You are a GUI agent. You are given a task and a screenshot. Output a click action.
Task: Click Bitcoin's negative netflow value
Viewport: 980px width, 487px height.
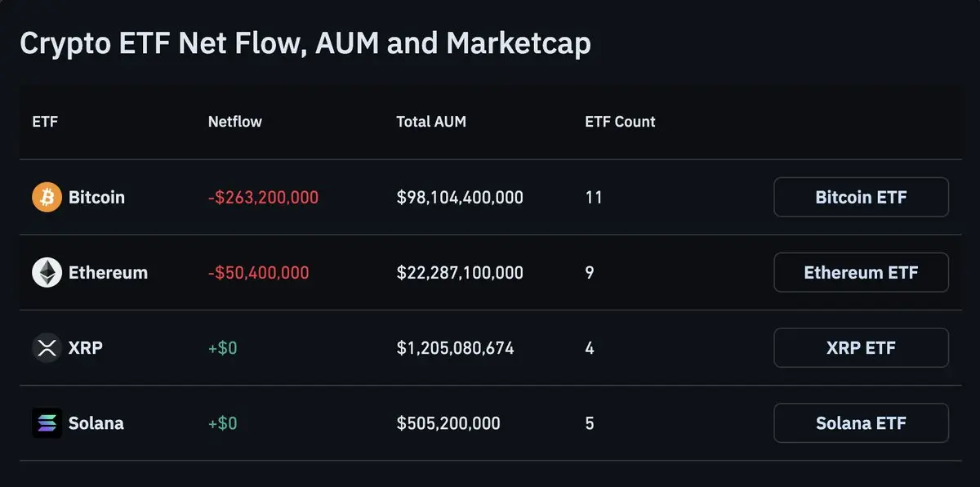263,198
